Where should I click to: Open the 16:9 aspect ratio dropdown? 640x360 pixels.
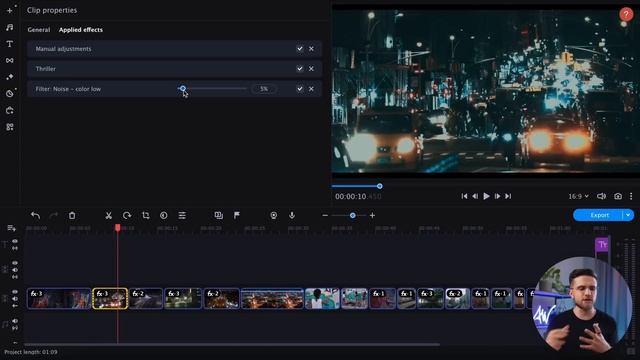[x=578, y=196]
